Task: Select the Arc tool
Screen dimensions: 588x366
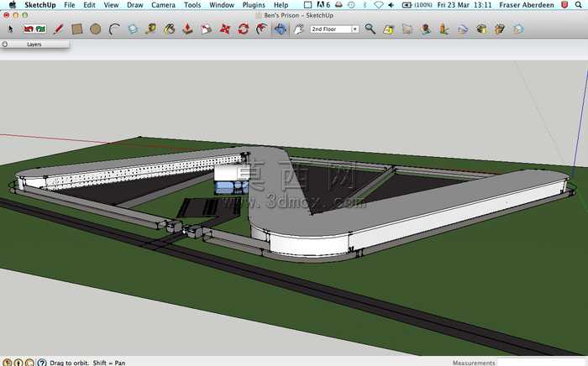Action: 114,29
